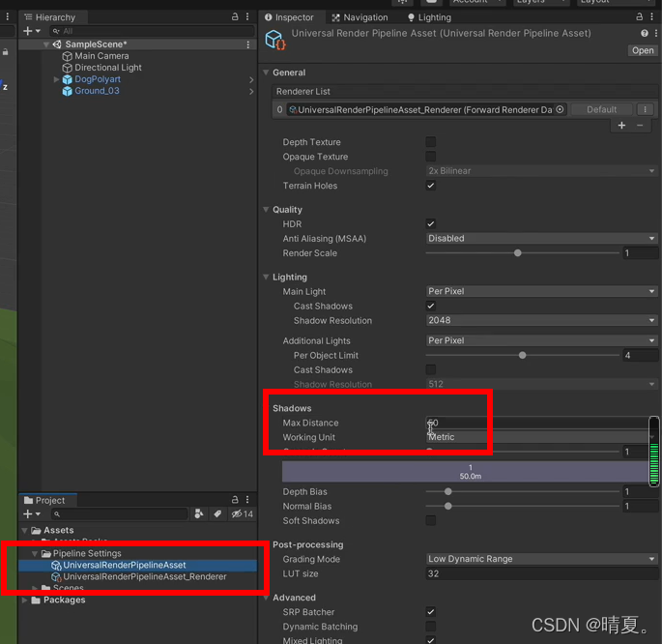Open Additional Lights mode dropdown

541,340
